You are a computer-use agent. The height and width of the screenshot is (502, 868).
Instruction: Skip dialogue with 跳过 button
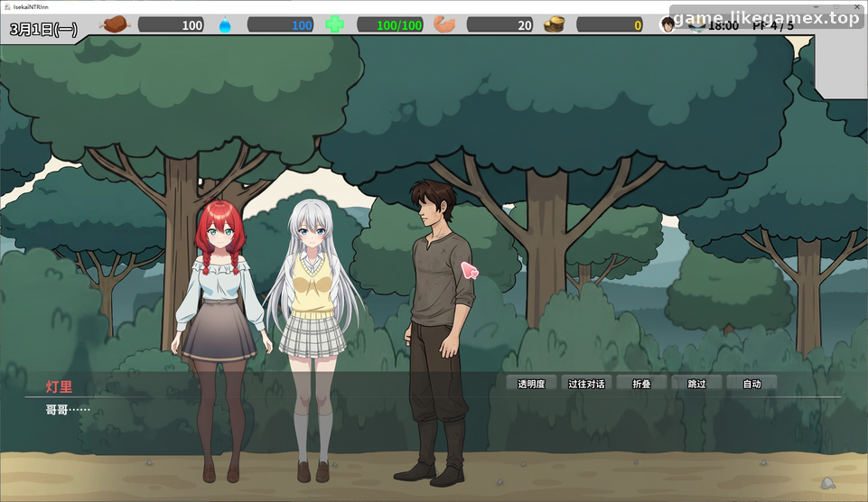pos(696,384)
